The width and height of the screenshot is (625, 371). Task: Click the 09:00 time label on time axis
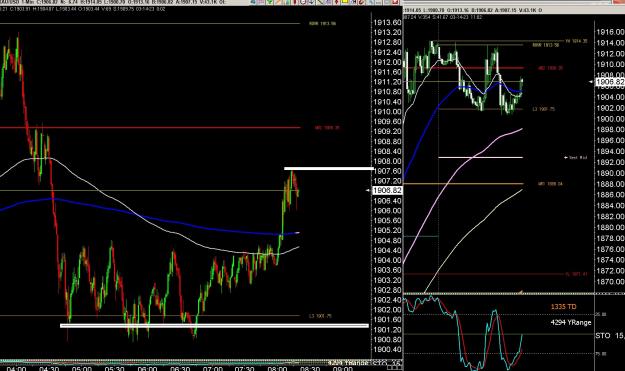pyautogui.click(x=342, y=368)
